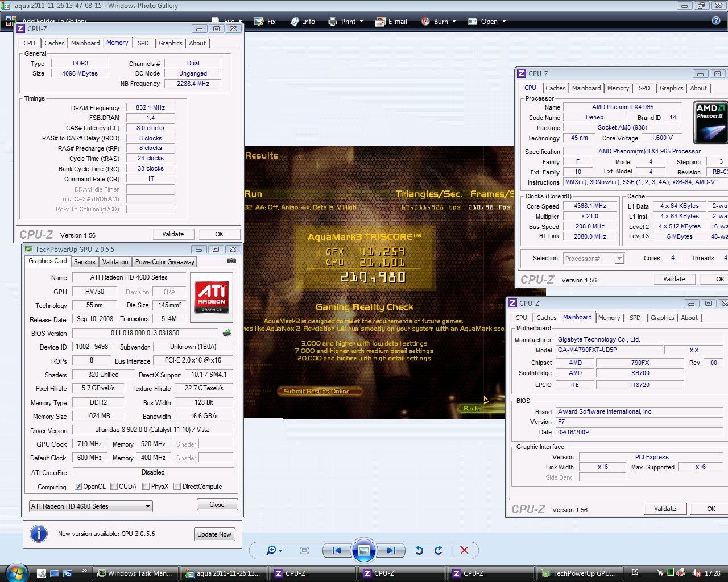
Task: Select the Sensors tab in GPU-Z
Action: pyautogui.click(x=84, y=262)
